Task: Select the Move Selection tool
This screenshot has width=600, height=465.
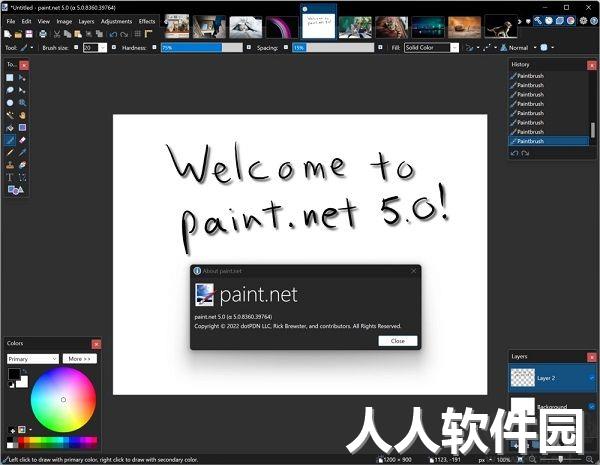Action: coord(23,90)
